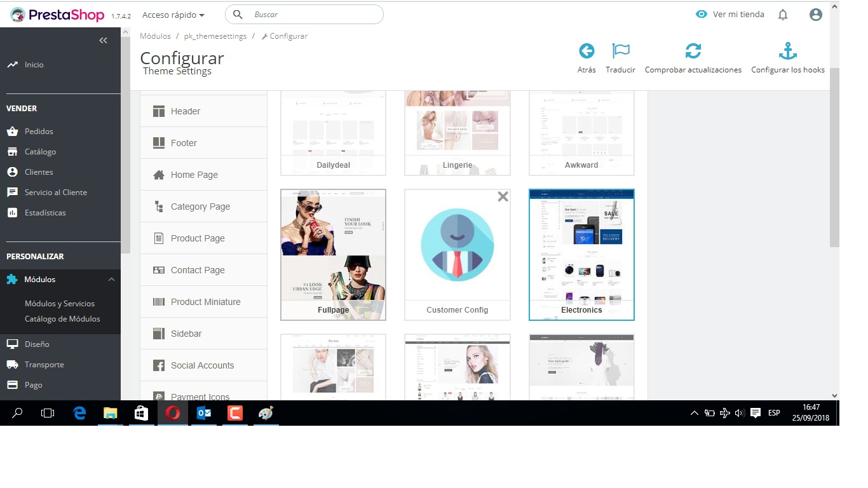868x488 pixels.
Task: Open the orange C app on taskbar
Action: point(235,413)
